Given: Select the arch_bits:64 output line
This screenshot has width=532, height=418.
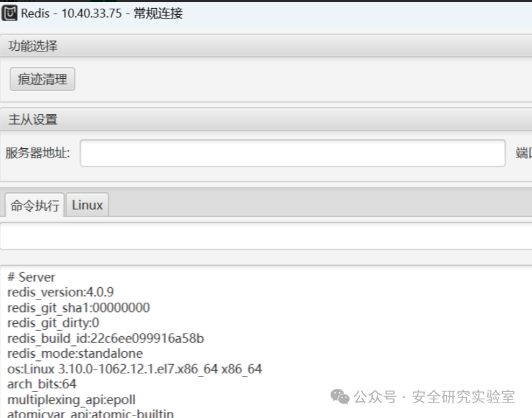Looking at the screenshot, I should tap(42, 384).
